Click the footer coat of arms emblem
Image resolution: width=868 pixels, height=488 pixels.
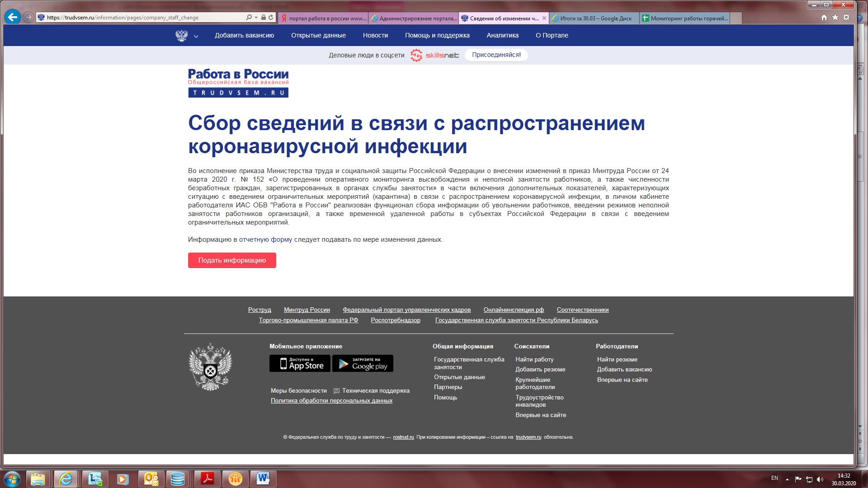click(210, 367)
